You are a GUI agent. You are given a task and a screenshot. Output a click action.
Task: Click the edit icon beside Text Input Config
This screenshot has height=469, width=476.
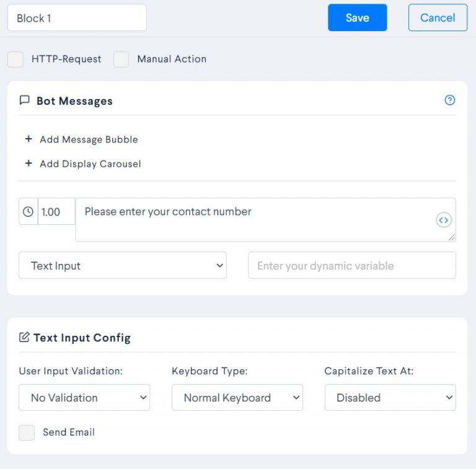tap(24, 337)
